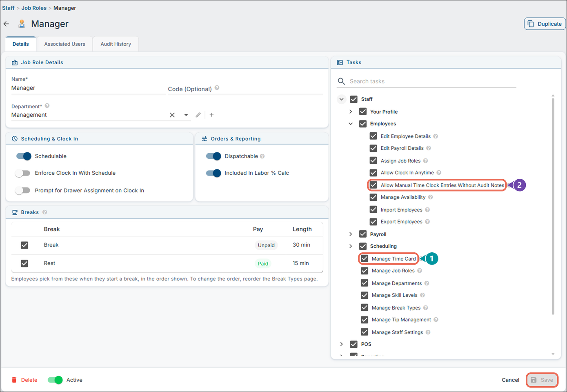
Task: Uncheck the 30 min Break checkbox
Action: point(24,245)
